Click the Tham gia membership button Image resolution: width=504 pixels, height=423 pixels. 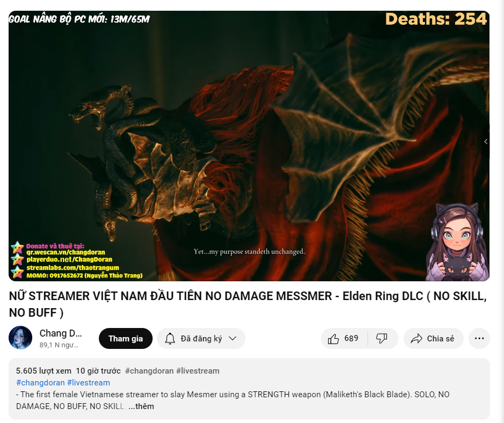point(125,338)
